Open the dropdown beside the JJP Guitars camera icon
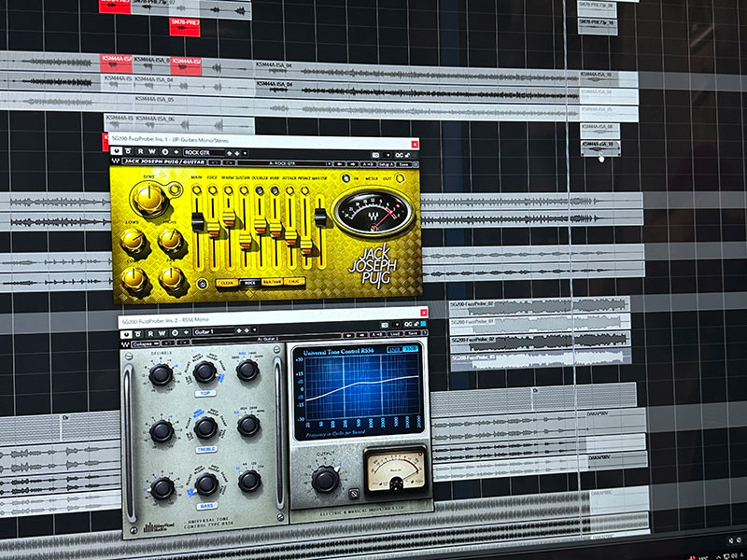 point(388,155)
